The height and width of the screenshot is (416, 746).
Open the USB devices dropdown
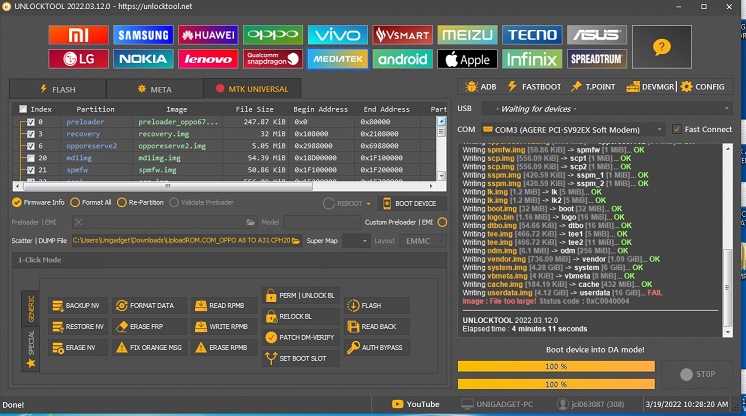click(x=606, y=109)
